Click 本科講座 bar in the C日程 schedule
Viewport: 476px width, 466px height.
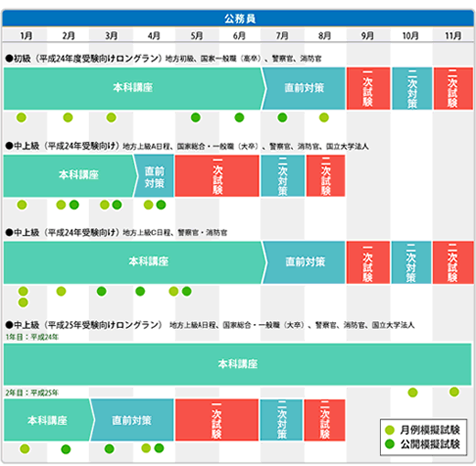135,263
